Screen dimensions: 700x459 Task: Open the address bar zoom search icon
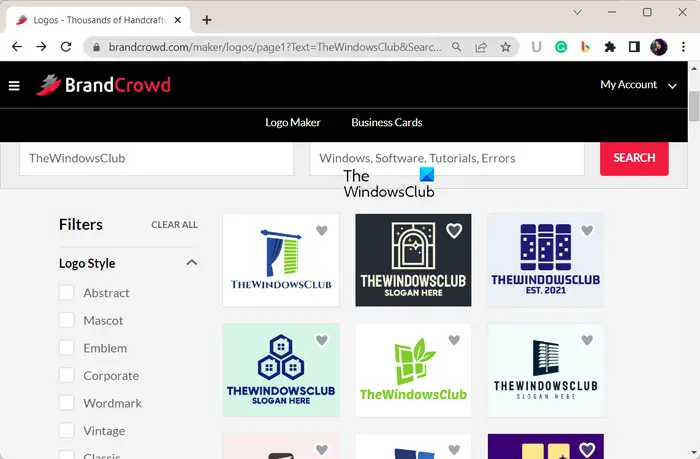point(456,47)
